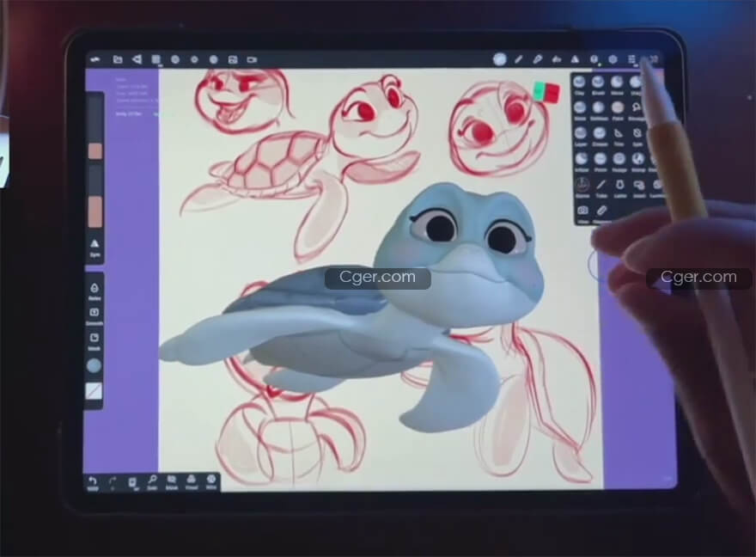
Task: Open the Camera menu in top bar
Action: (252, 59)
